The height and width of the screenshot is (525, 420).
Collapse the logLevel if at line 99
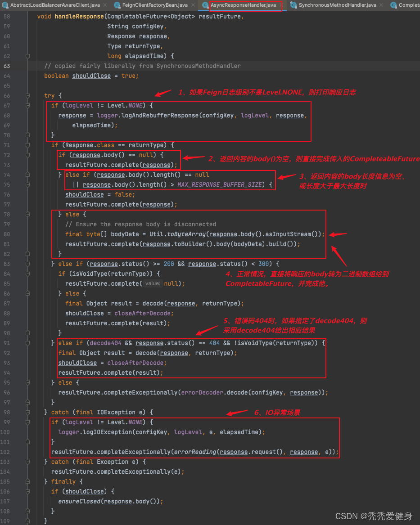[28, 422]
